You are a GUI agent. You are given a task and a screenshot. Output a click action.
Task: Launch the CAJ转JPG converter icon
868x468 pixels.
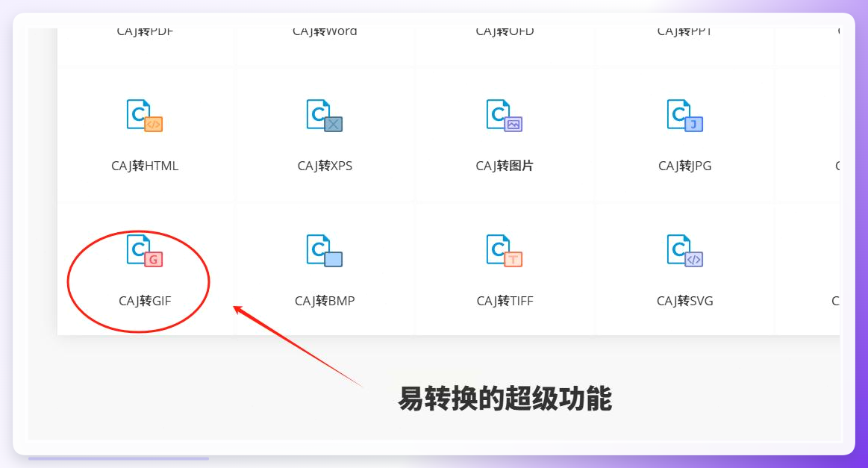pos(684,116)
